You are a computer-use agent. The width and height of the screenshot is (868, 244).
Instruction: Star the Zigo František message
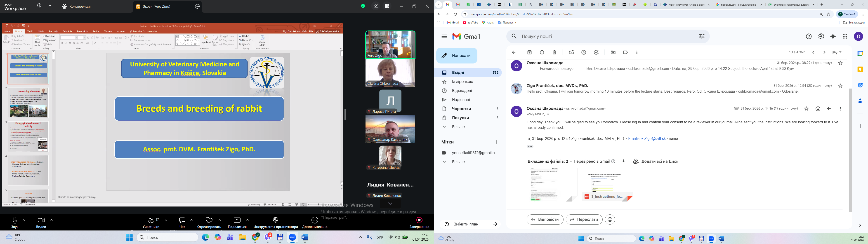(x=840, y=86)
